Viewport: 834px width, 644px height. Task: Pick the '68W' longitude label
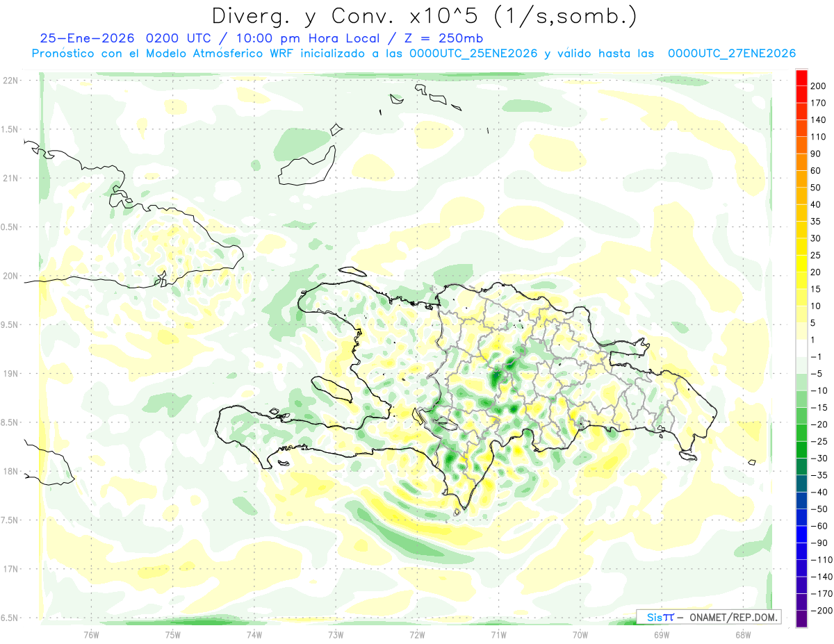tap(742, 634)
